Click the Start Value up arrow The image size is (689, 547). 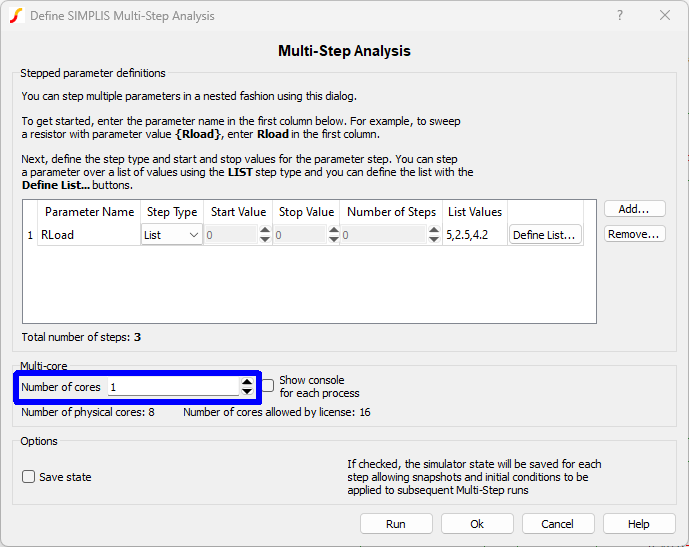264,231
